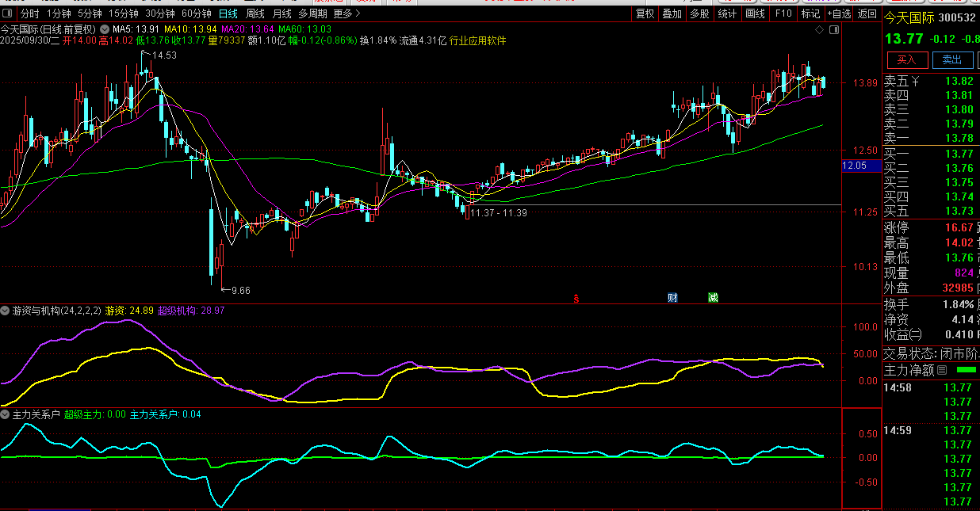Click the 减 shareholding reduction marker
The height and width of the screenshot is (511, 980).
pos(713,298)
